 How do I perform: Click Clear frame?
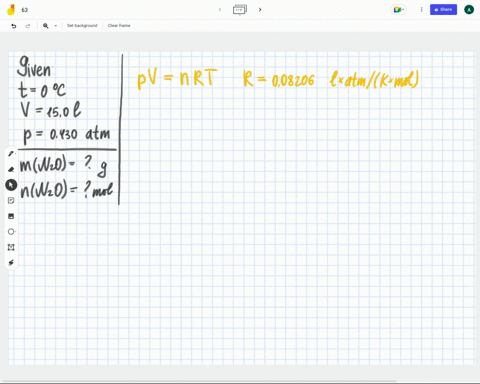119,26
